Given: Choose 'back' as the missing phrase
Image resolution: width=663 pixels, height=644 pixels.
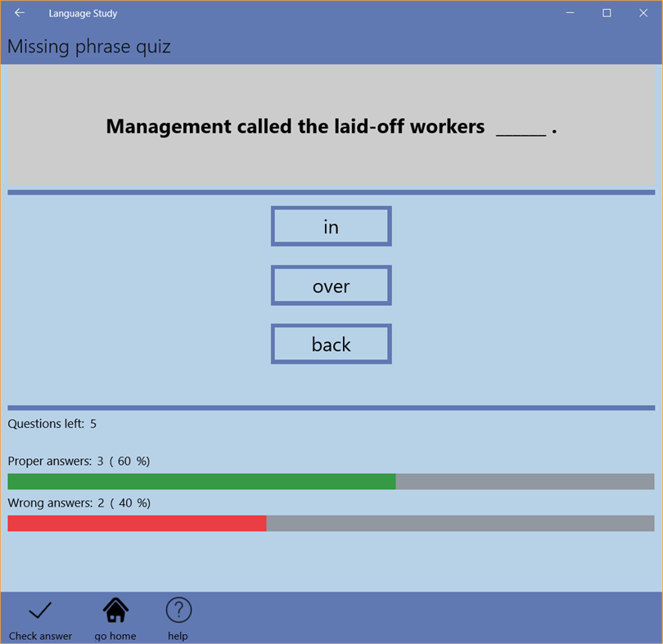Looking at the screenshot, I should coord(331,344).
